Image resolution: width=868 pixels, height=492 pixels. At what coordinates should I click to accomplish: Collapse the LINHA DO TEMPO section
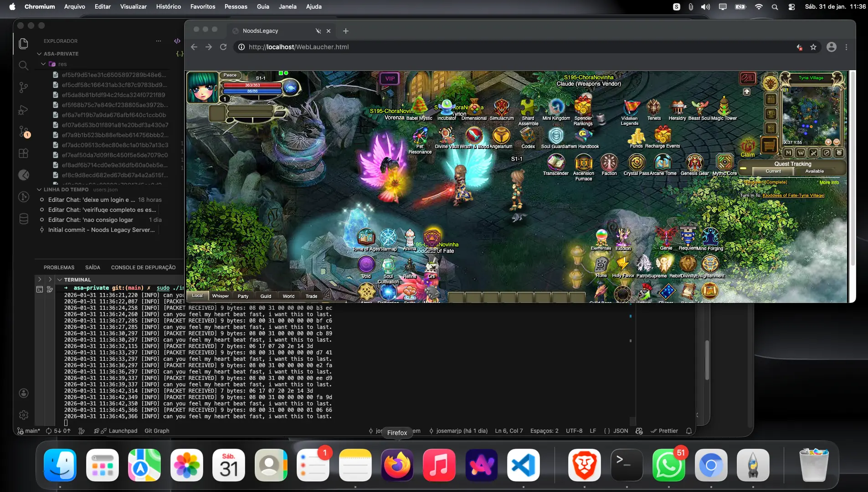click(39, 190)
